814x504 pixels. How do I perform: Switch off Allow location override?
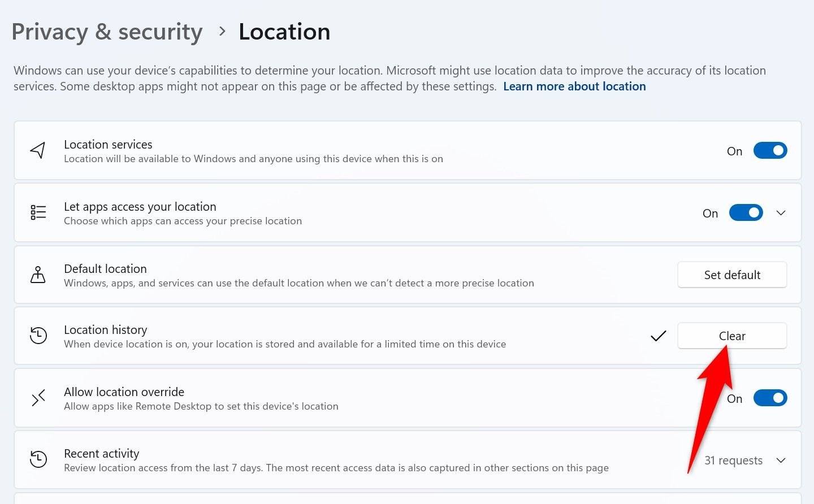[x=770, y=398]
